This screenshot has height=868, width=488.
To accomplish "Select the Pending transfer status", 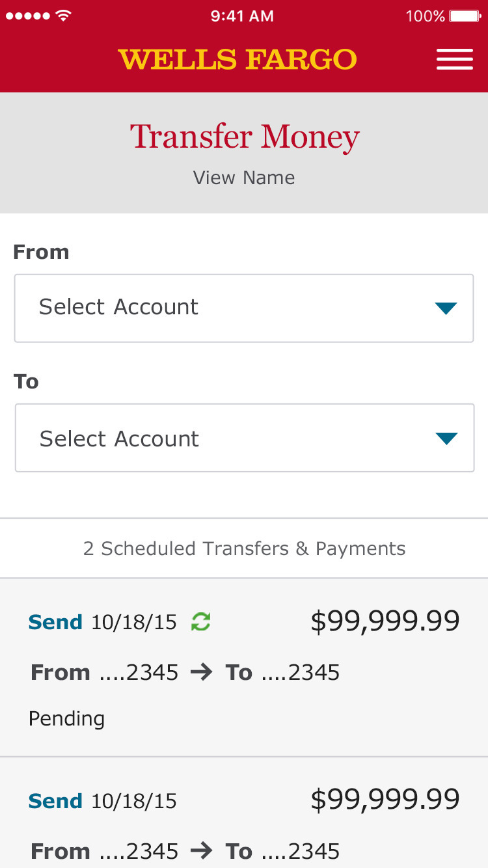I will 66,719.
